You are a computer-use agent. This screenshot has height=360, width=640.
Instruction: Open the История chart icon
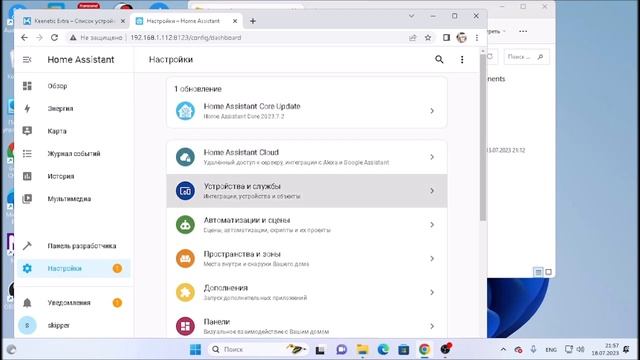27,176
